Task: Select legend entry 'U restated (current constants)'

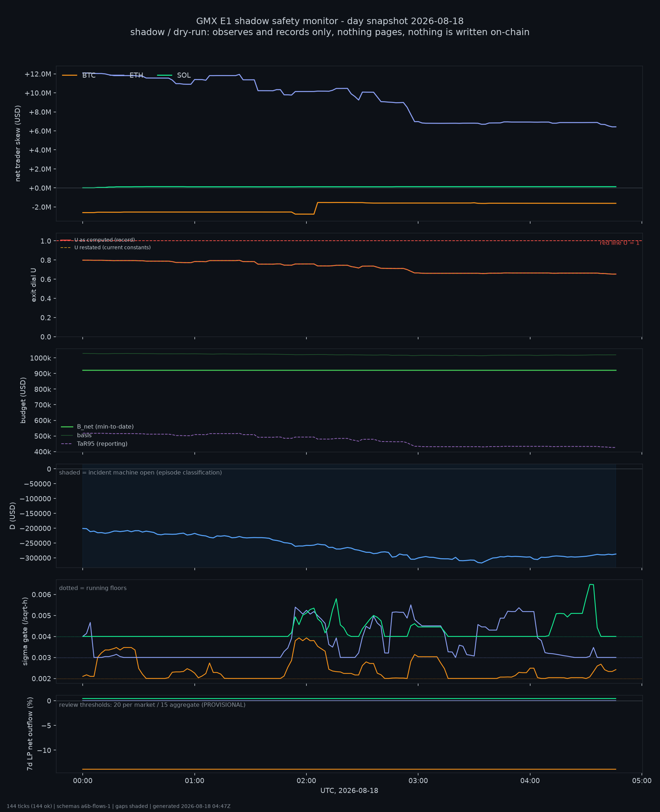Action: (x=112, y=248)
